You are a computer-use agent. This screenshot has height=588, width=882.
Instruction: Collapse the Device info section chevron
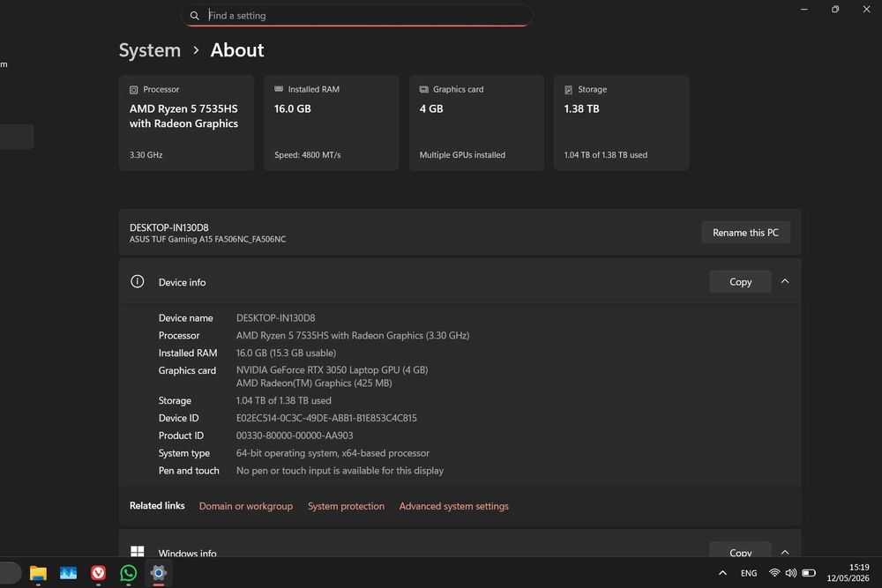pos(785,281)
